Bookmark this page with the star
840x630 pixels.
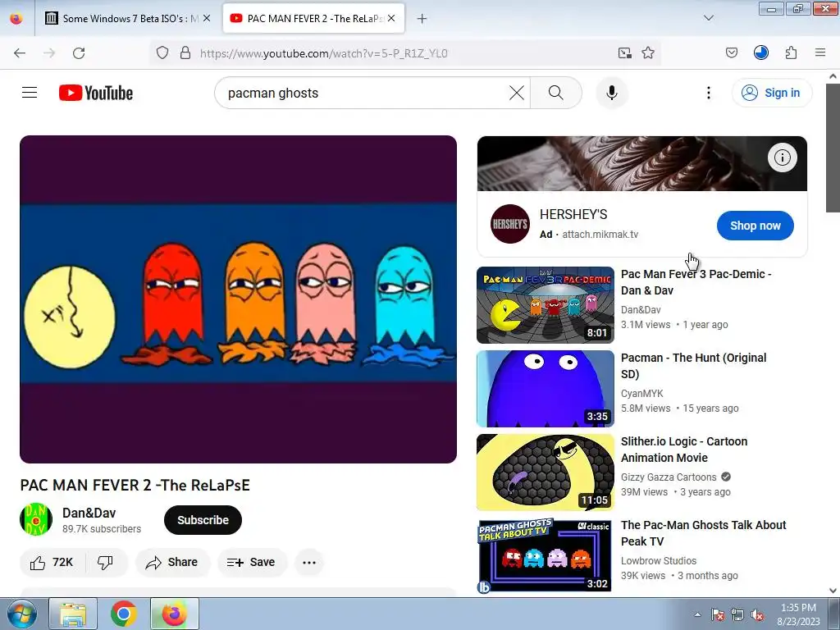(x=648, y=53)
